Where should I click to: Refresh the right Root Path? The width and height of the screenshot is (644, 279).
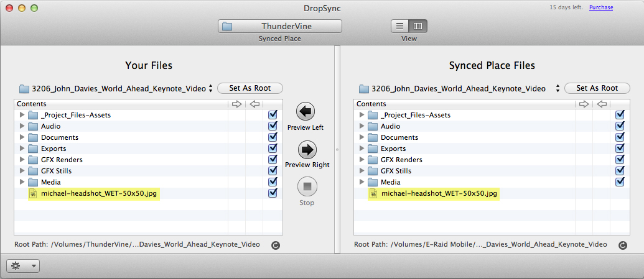coord(623,245)
